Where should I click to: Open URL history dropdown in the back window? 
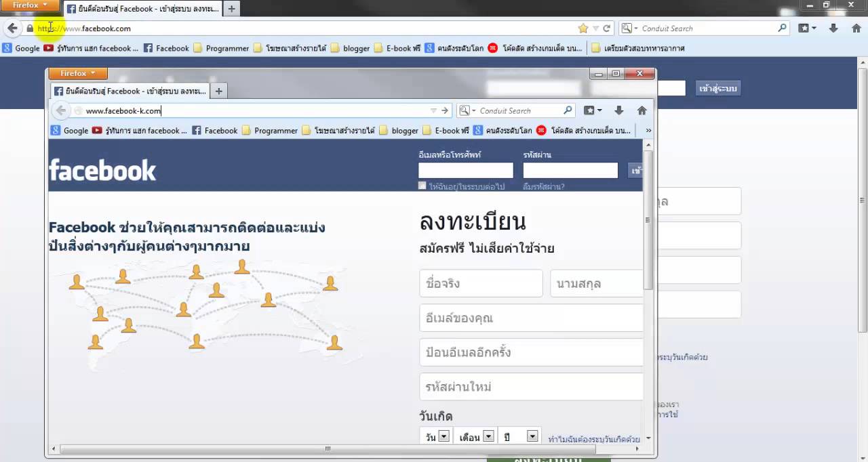click(595, 28)
